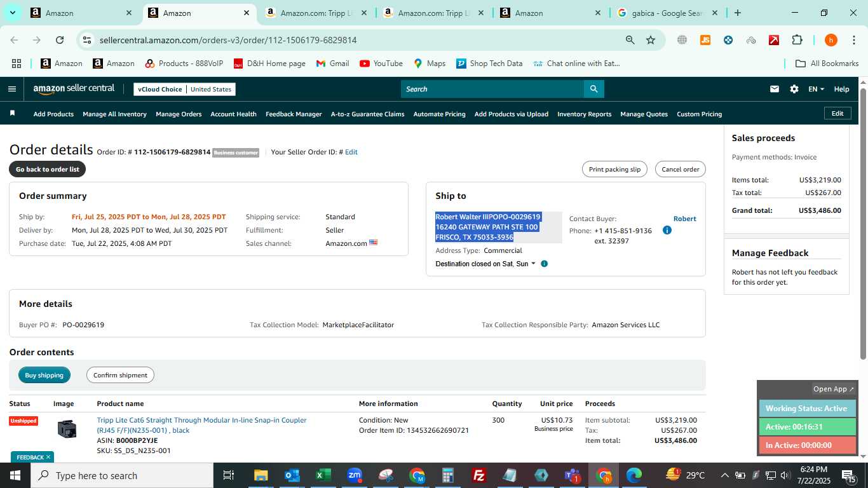
Task: Open A-to-z Guarantee Claims menu item
Action: [x=367, y=114]
